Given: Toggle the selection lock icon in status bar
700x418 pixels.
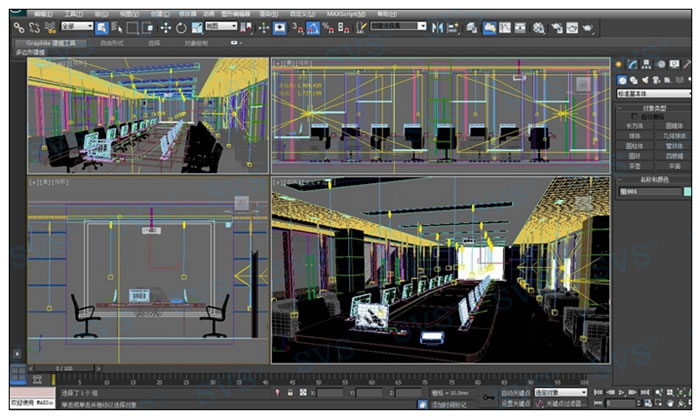Looking at the screenshot, I should point(290,393).
